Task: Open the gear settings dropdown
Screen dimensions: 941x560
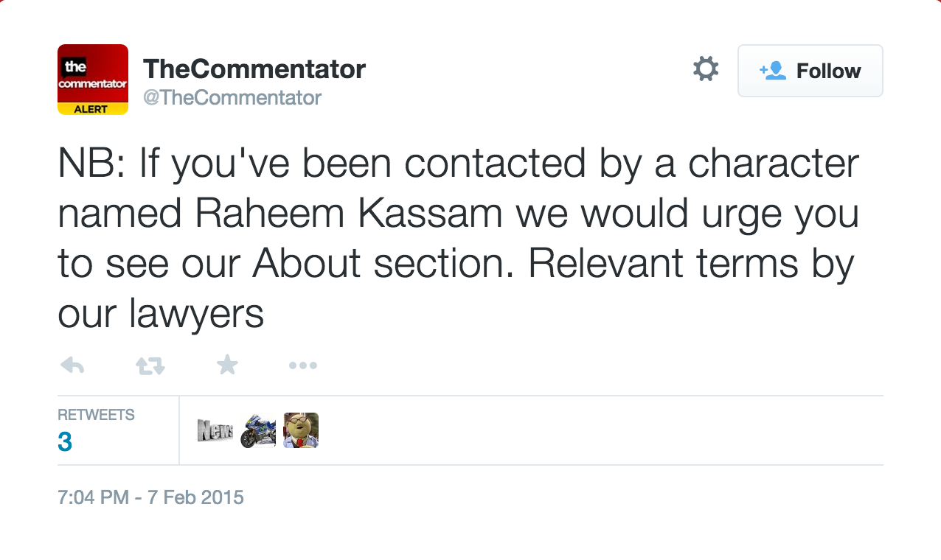Action: (x=706, y=70)
